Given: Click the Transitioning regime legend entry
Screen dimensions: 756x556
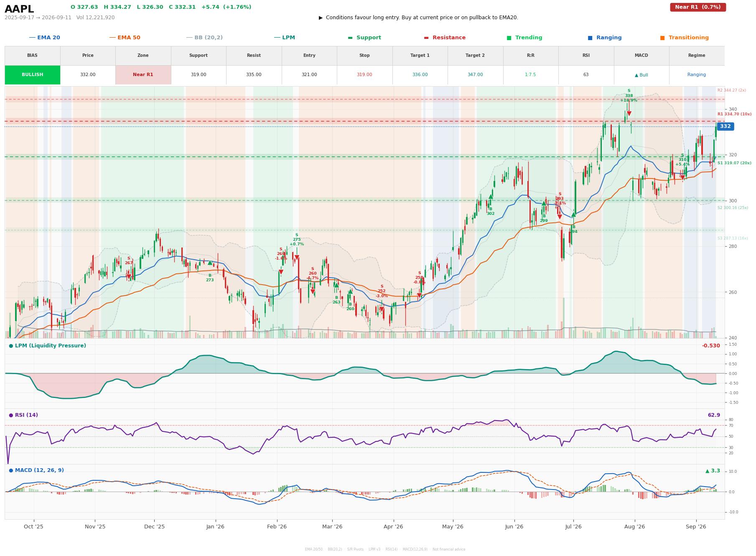Looking at the screenshot, I should pyautogui.click(x=685, y=38).
